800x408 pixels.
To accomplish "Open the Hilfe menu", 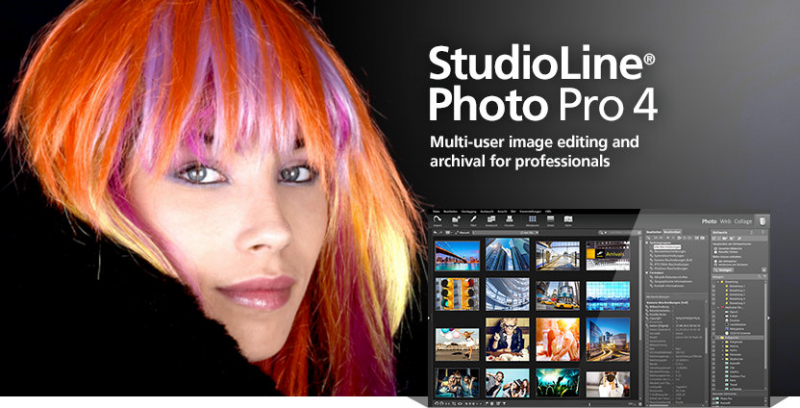I will (548, 212).
